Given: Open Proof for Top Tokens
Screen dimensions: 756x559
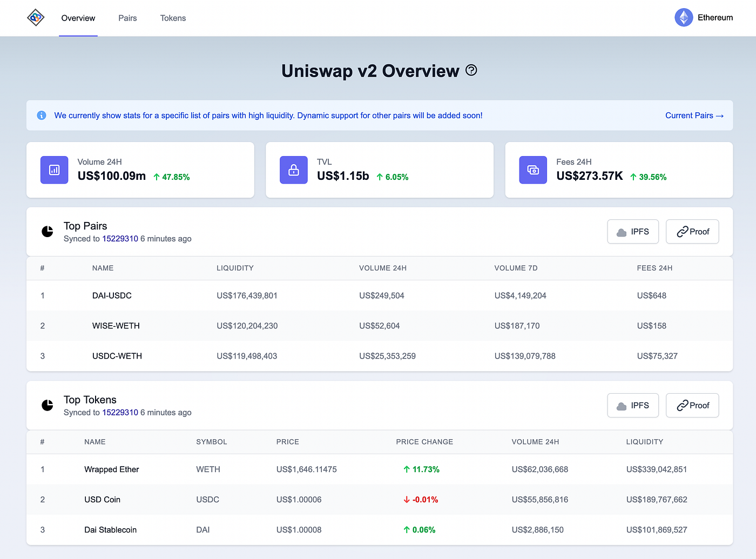Looking at the screenshot, I should coord(692,406).
